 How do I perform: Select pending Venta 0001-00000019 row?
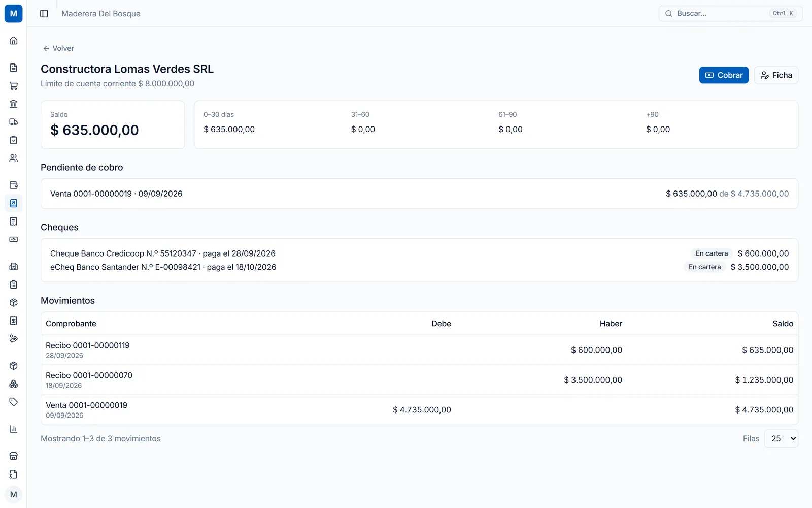pyautogui.click(x=419, y=194)
